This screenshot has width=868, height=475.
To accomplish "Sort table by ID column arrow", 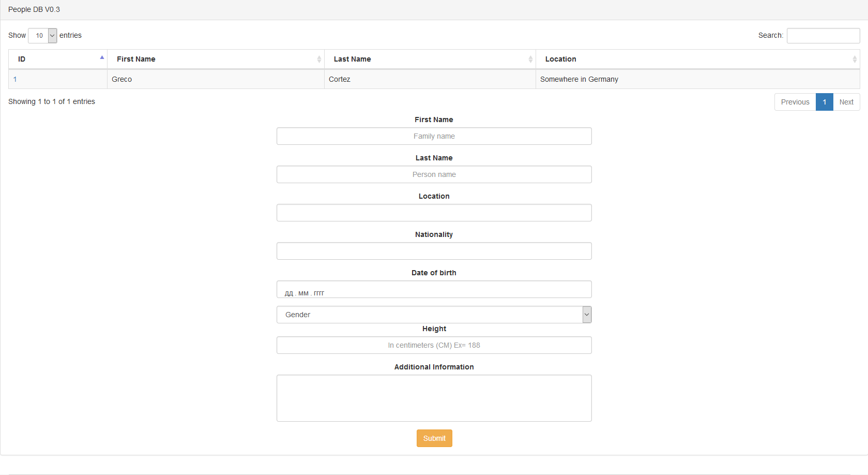I will [x=102, y=58].
